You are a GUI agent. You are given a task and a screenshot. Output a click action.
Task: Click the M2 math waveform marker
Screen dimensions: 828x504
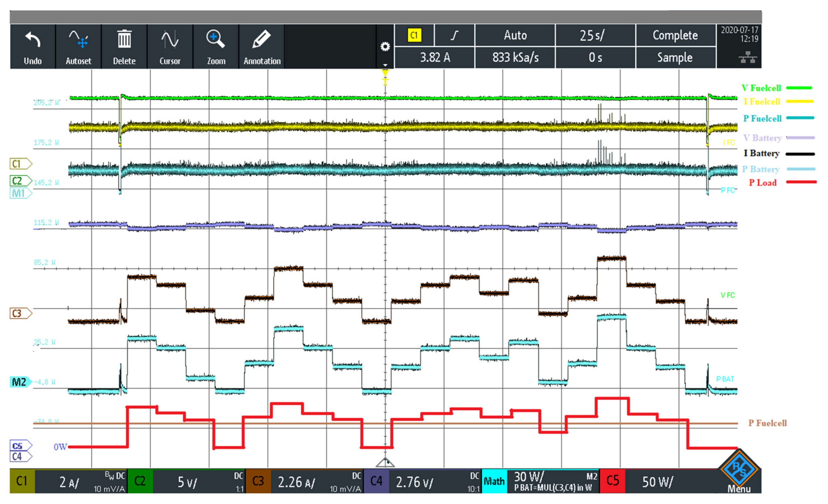[x=19, y=382]
